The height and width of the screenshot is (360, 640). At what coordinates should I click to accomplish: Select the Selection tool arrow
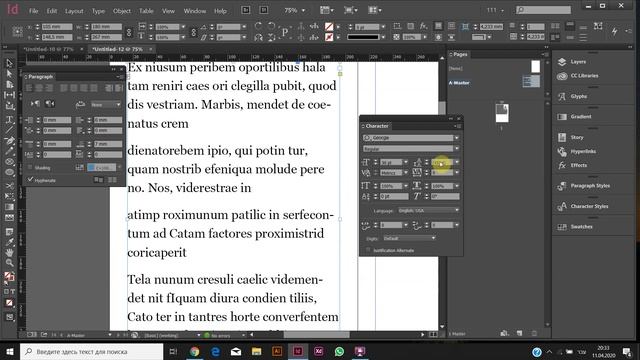click(x=9, y=63)
